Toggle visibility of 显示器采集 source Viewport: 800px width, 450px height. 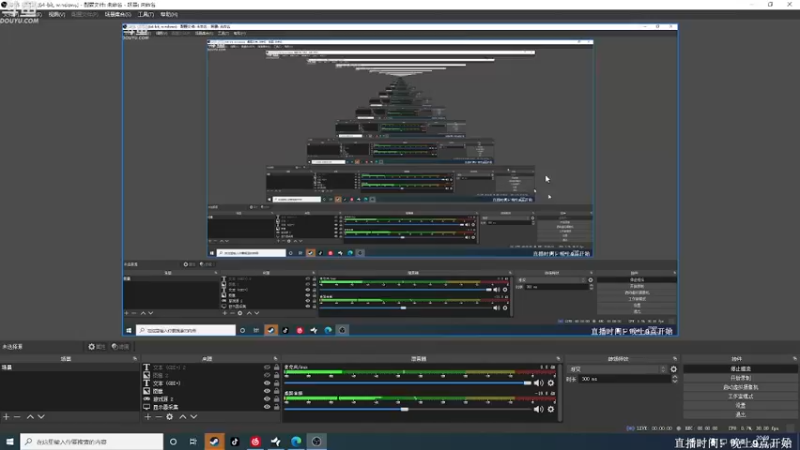point(267,407)
